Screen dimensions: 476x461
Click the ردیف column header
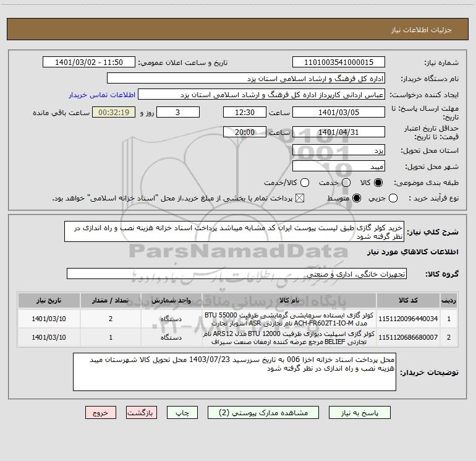[x=449, y=300]
